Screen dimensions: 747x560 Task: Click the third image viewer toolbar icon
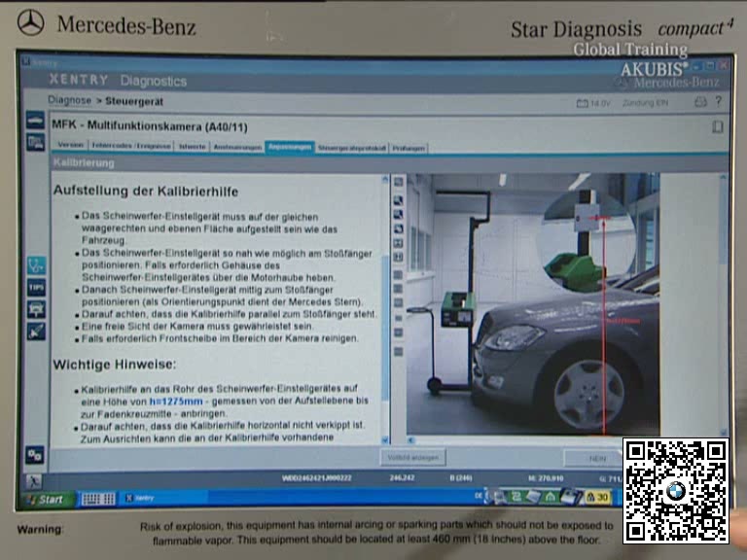pyautogui.click(x=398, y=215)
